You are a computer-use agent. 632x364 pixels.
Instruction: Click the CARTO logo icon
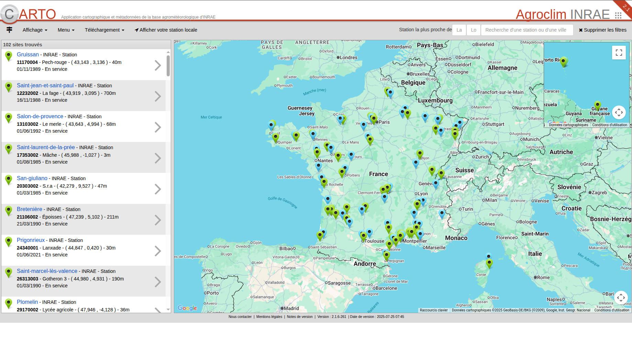(10, 14)
